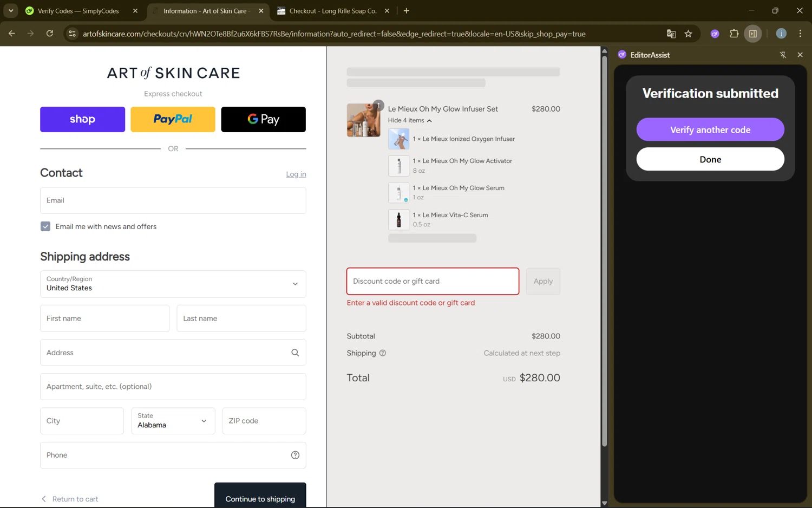
Task: Bookmark this page with the star icon
Action: coord(689,34)
